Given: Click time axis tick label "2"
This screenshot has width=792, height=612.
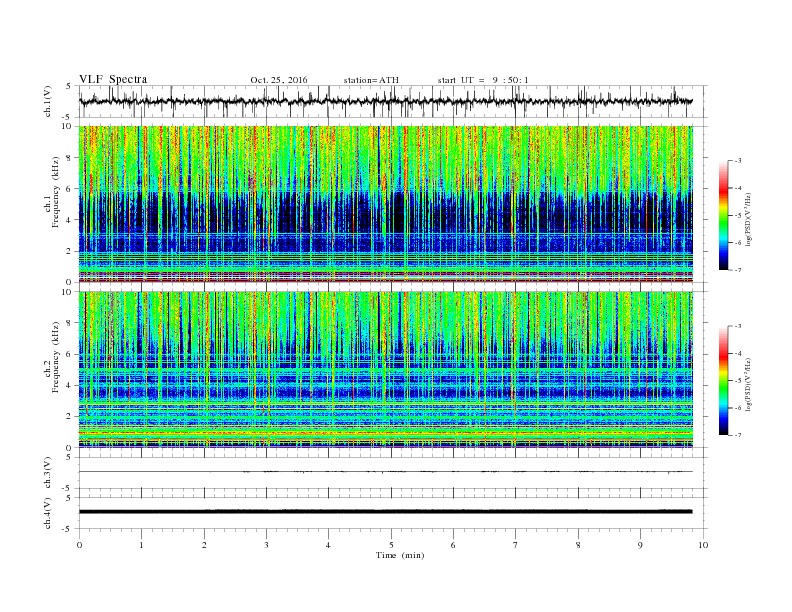Looking at the screenshot, I should pyautogui.click(x=204, y=545).
